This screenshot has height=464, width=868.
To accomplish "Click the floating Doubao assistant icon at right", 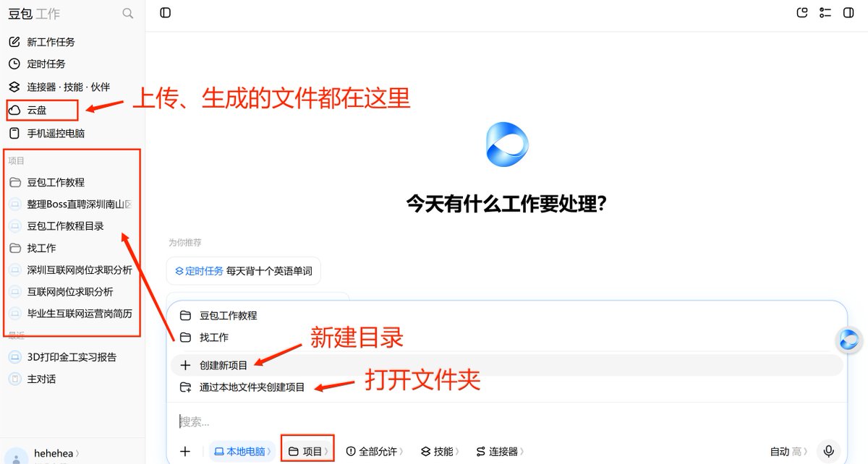I will [850, 340].
